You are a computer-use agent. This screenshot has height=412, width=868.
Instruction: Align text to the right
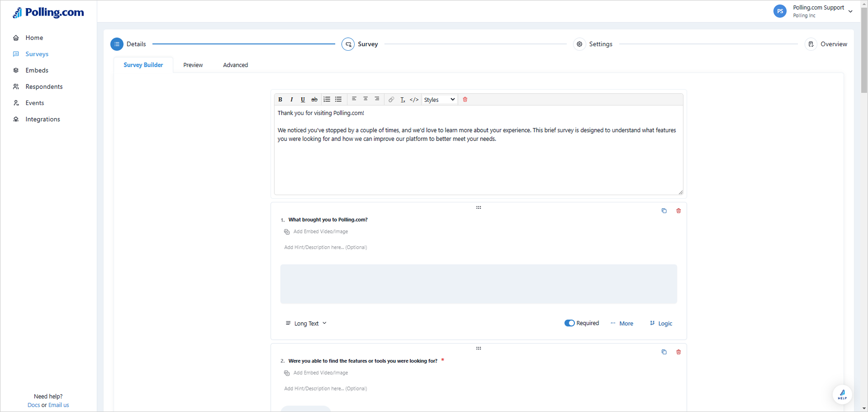coord(377,99)
